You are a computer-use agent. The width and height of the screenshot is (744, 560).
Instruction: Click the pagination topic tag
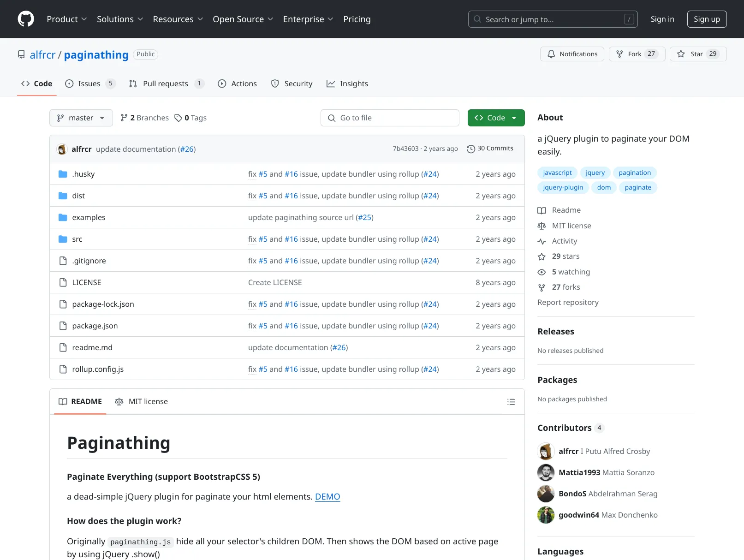pyautogui.click(x=635, y=173)
